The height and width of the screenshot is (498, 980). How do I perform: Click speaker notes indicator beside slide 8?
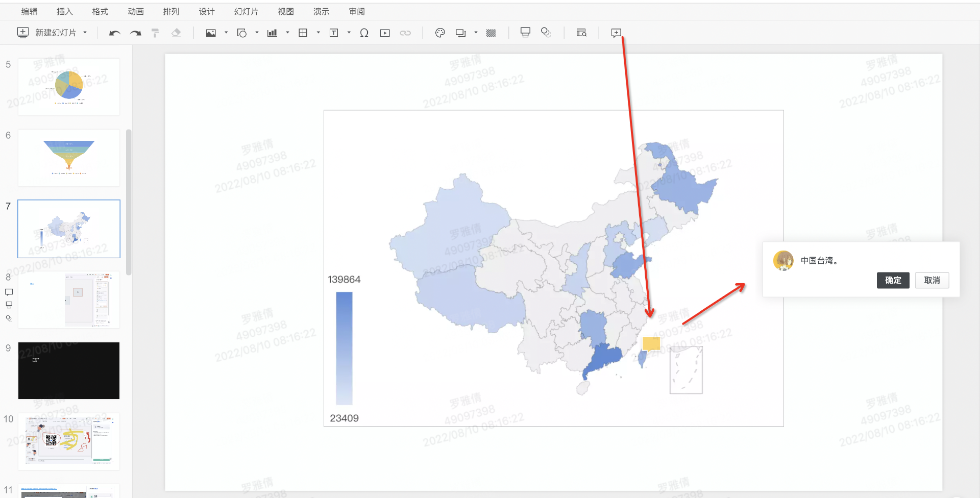(x=9, y=305)
